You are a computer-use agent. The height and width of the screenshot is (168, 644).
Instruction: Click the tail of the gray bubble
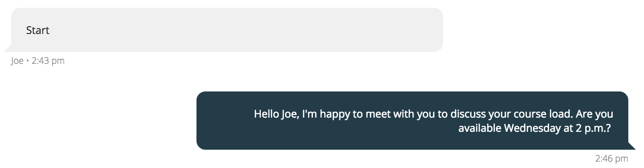coord(7,49)
